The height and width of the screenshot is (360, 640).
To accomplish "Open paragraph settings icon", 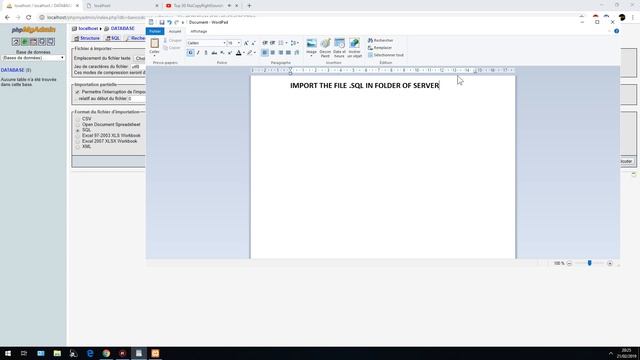I will pos(297,53).
